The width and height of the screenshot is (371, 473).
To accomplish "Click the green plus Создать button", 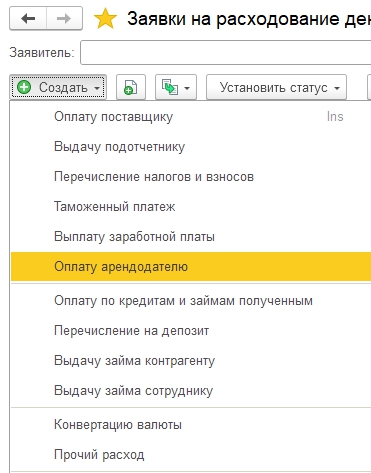I will (x=58, y=87).
